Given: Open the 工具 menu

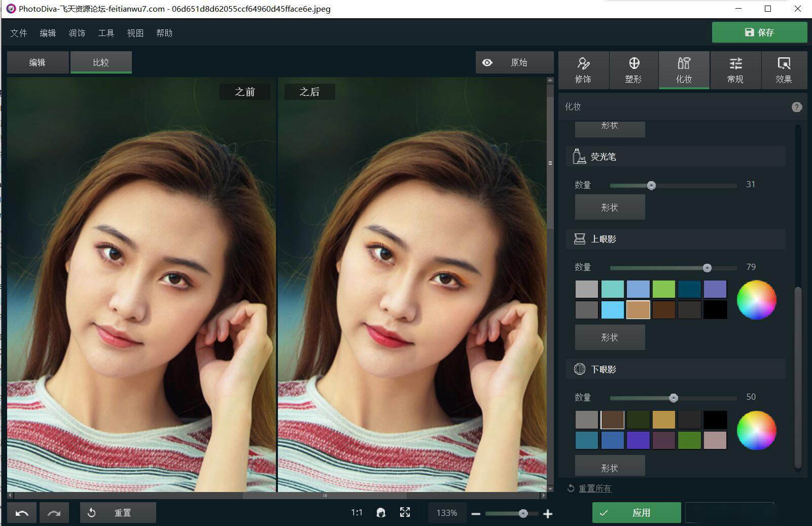Looking at the screenshot, I should [x=105, y=32].
